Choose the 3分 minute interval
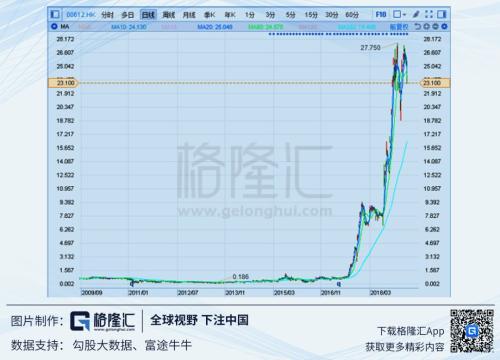 [x=270, y=15]
